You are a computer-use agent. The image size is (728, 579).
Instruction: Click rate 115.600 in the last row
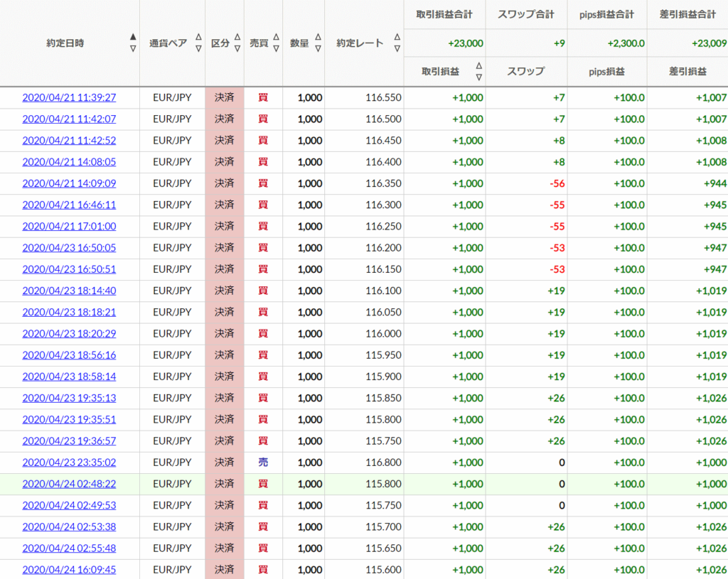pyautogui.click(x=383, y=570)
